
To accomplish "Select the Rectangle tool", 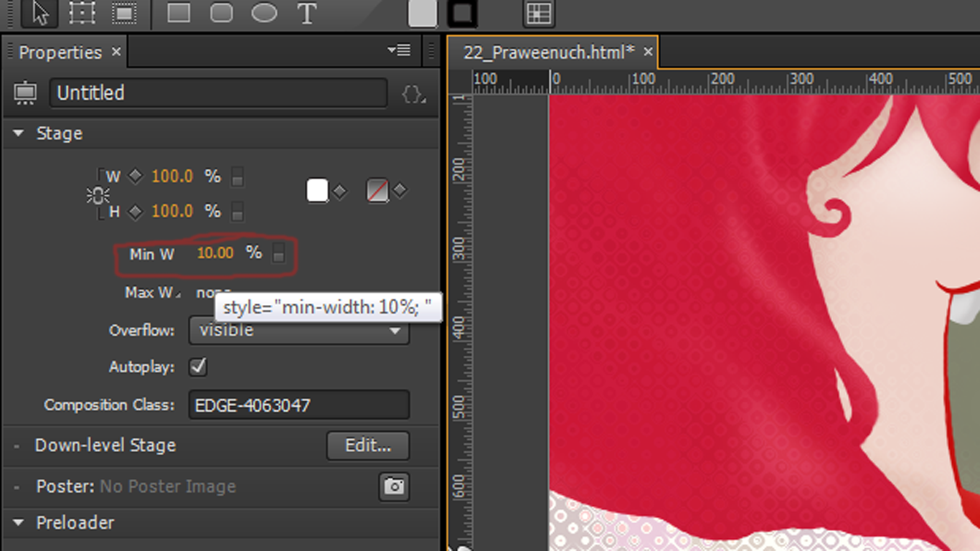I will (179, 13).
